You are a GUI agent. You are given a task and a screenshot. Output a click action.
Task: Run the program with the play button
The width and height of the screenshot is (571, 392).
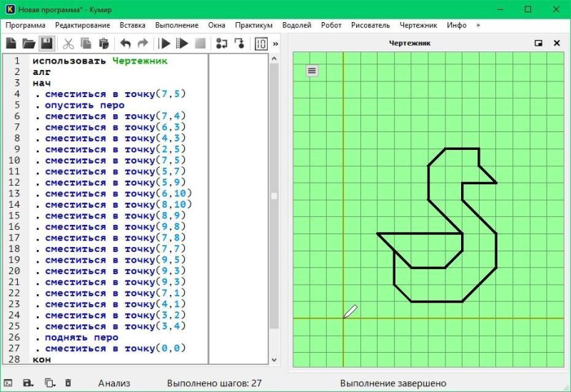pyautogui.click(x=165, y=44)
